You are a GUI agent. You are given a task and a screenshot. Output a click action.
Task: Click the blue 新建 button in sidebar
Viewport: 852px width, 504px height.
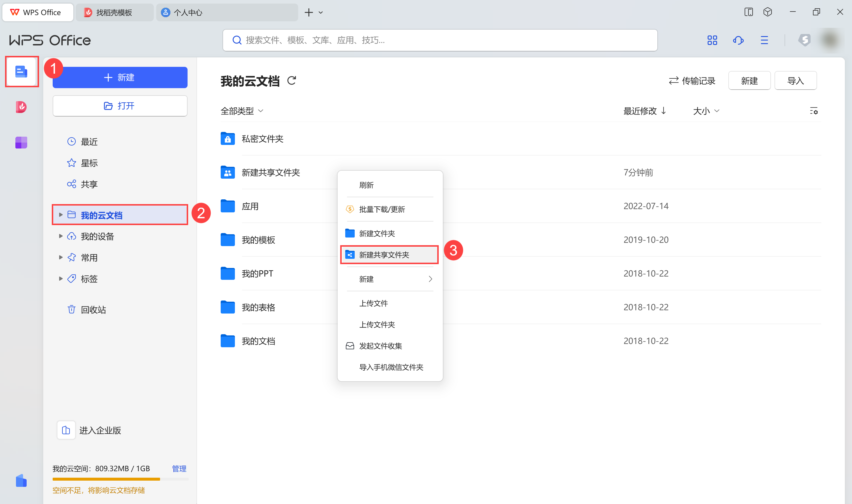click(x=120, y=77)
